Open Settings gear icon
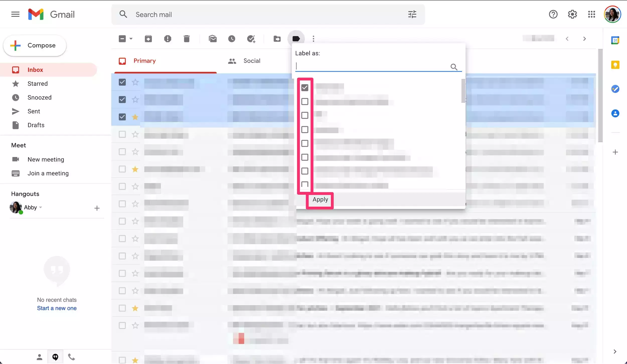 pos(572,15)
